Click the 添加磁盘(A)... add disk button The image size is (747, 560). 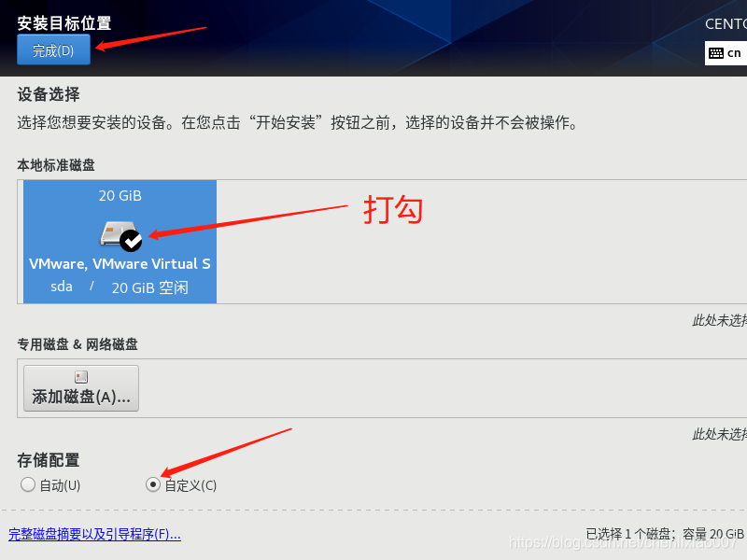point(81,388)
